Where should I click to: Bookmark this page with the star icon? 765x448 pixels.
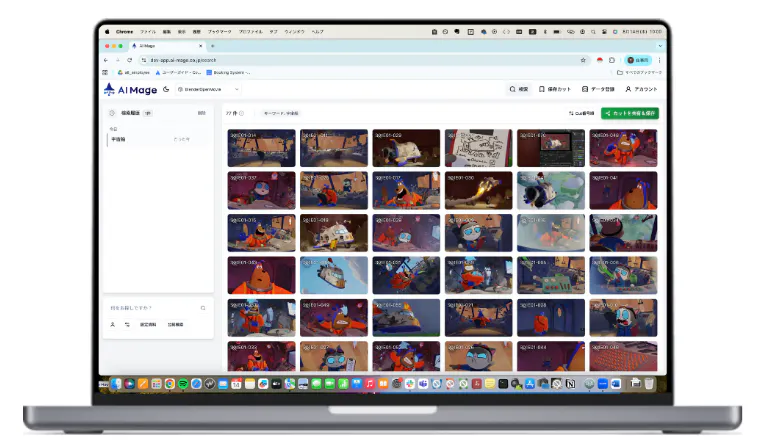583,60
